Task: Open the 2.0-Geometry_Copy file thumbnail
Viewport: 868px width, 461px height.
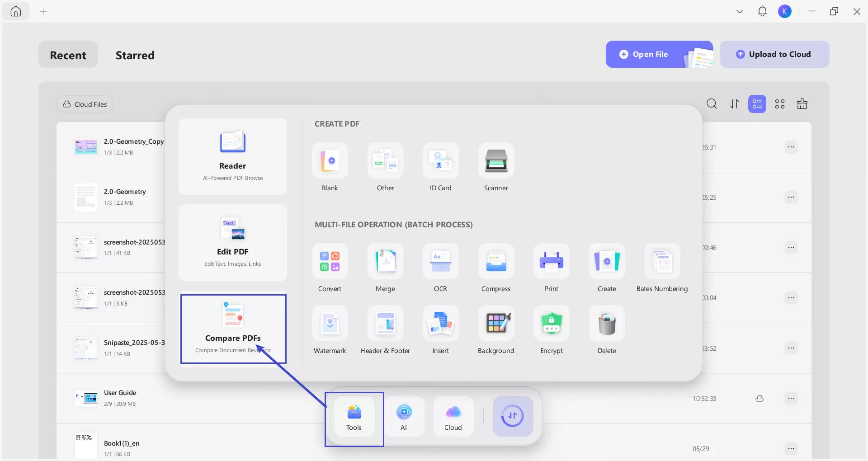Action: click(x=85, y=147)
